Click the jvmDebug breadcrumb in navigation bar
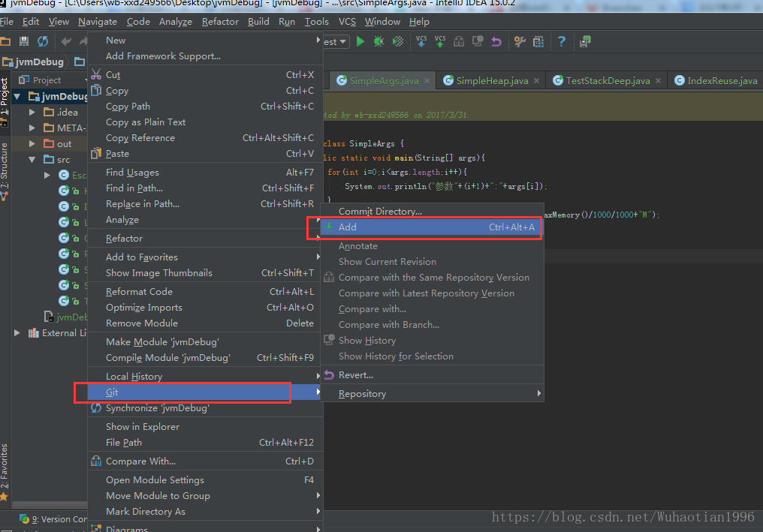 click(33, 62)
